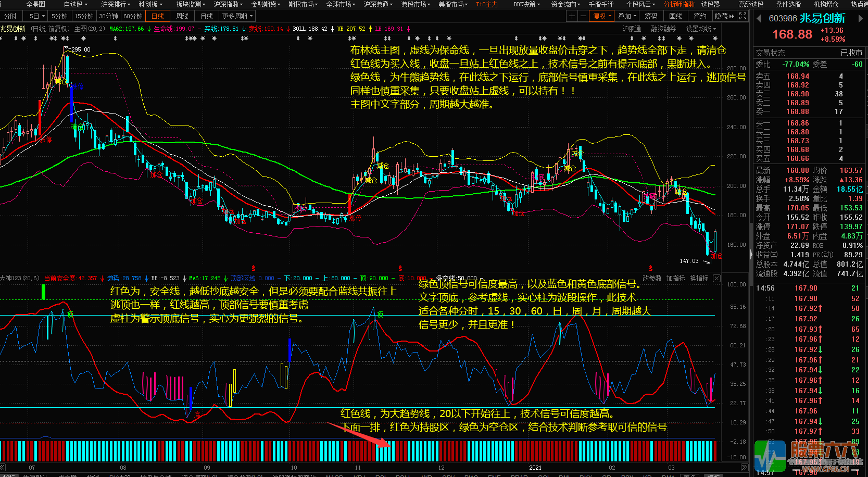Switch chart period to 周线
Image resolution: width=868 pixels, height=477 pixels.
(x=182, y=16)
